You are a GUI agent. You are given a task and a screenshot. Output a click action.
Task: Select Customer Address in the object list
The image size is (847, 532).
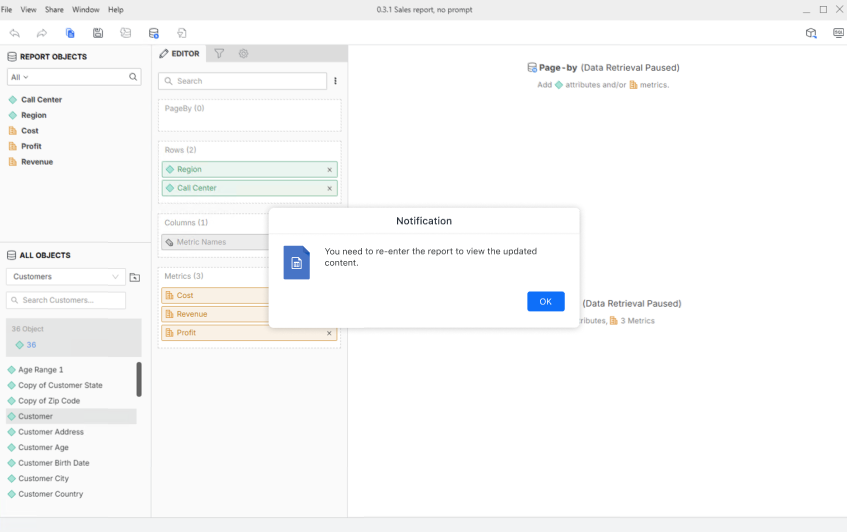(x=50, y=432)
